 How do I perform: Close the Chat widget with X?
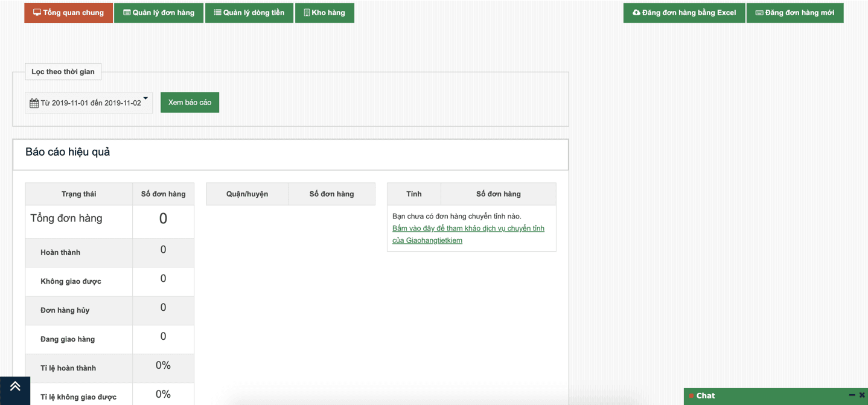pyautogui.click(x=861, y=395)
